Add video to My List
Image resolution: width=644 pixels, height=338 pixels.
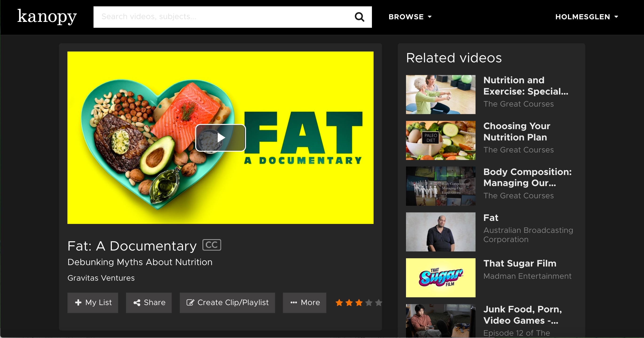pyautogui.click(x=93, y=302)
